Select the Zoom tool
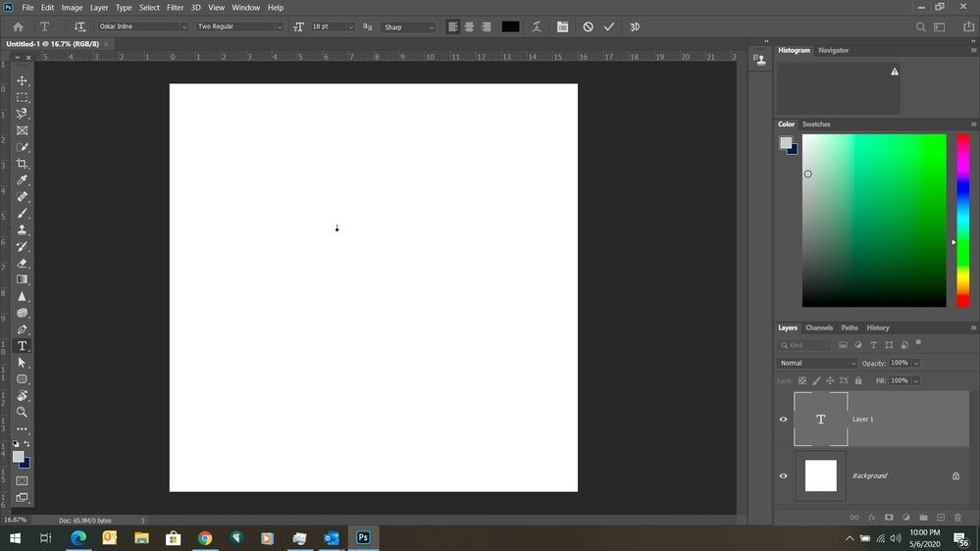 point(22,413)
